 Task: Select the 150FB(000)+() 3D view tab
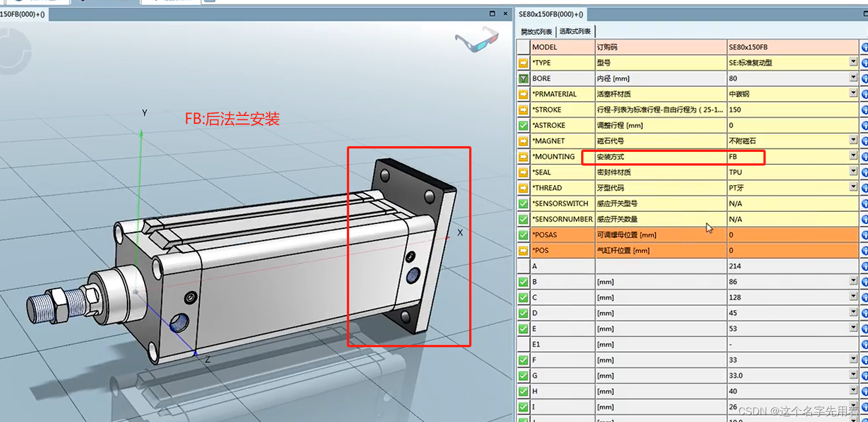23,14
